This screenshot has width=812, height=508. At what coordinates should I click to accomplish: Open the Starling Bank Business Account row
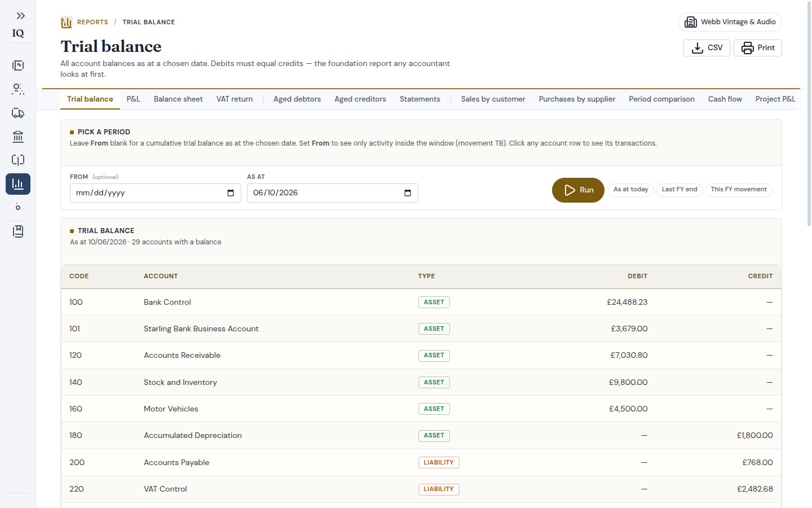pos(421,329)
